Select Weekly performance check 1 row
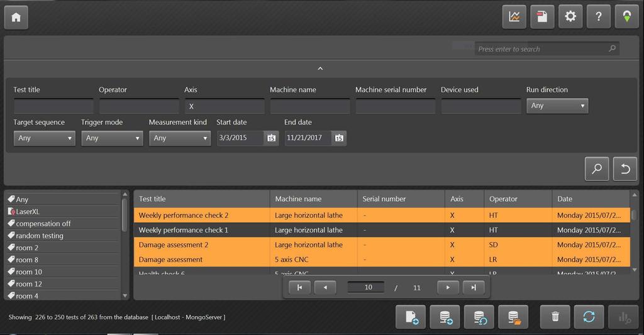The height and width of the screenshot is (335, 644). coord(382,230)
